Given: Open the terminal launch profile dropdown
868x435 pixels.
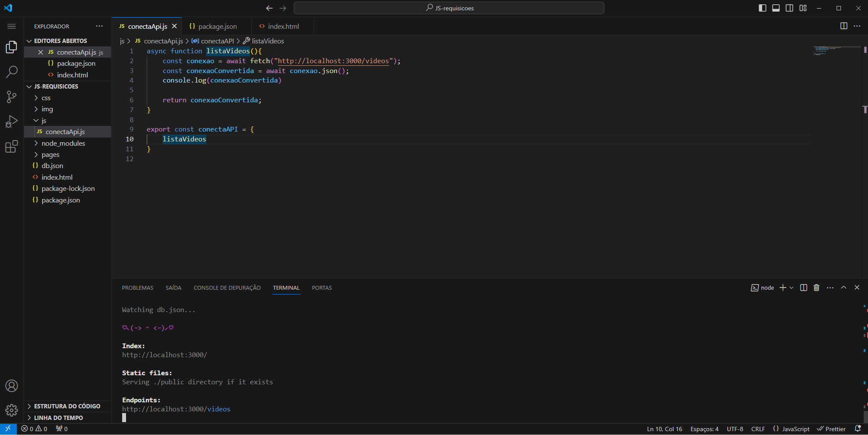Looking at the screenshot, I should coord(791,288).
